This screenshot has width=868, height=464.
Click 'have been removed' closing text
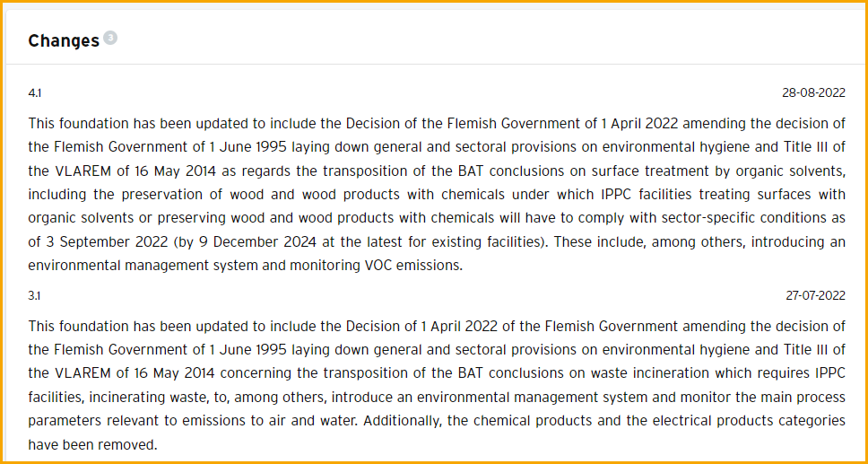pyautogui.click(x=93, y=444)
